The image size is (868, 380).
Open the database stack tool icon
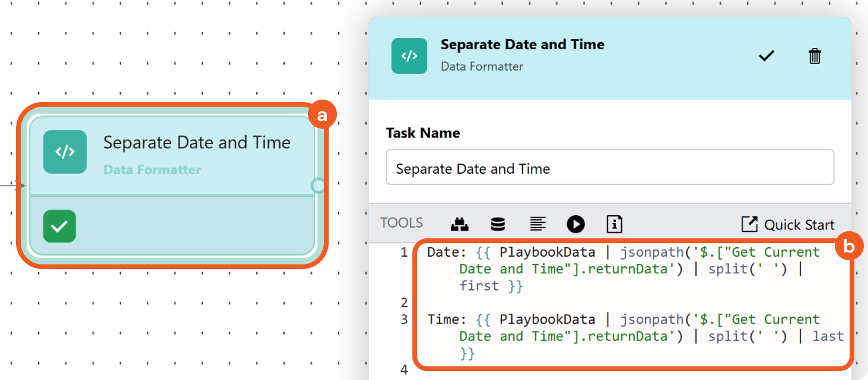click(x=498, y=224)
